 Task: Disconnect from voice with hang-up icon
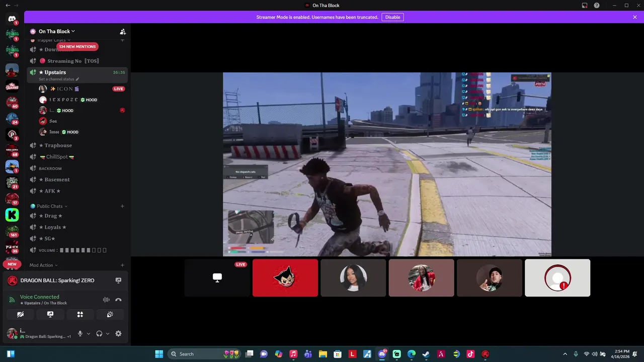coord(118,300)
